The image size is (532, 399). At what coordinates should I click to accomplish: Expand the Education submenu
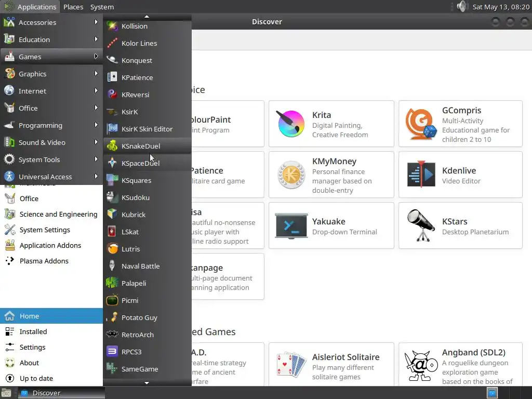coord(51,39)
